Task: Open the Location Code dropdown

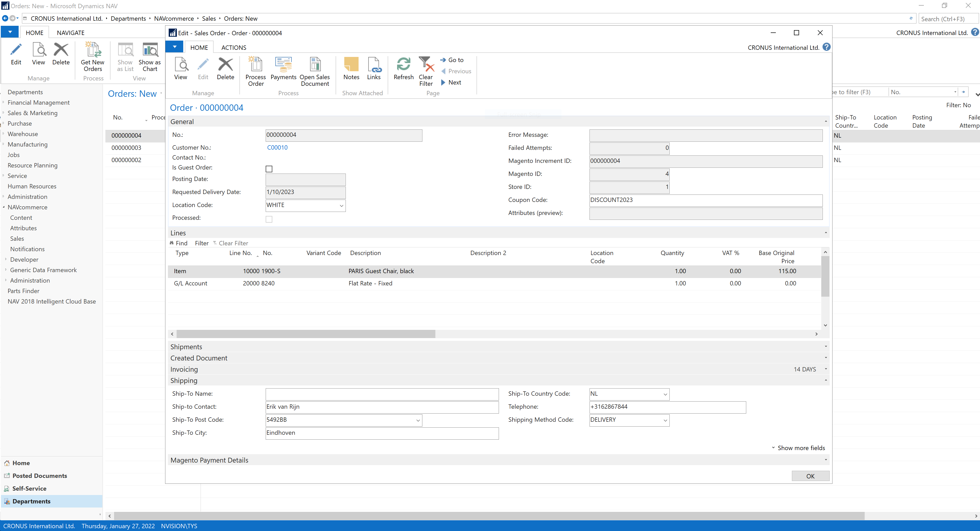Action: (x=341, y=206)
